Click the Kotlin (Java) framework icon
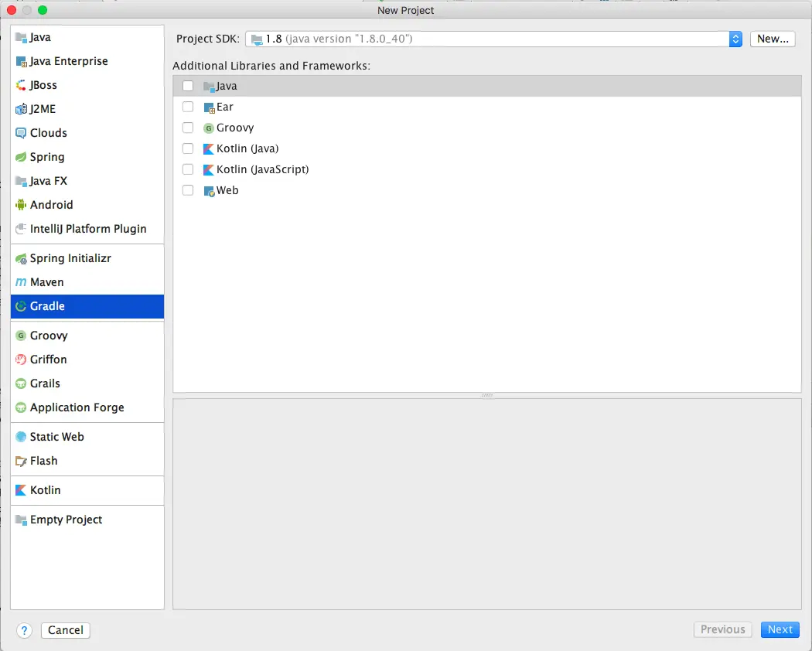Viewport: 812px width, 651px height. pyautogui.click(x=209, y=149)
